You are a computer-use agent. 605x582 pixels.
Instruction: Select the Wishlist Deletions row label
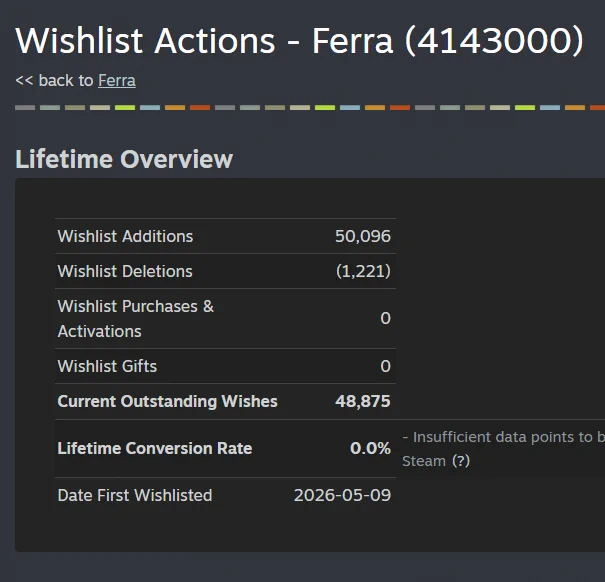(x=125, y=271)
